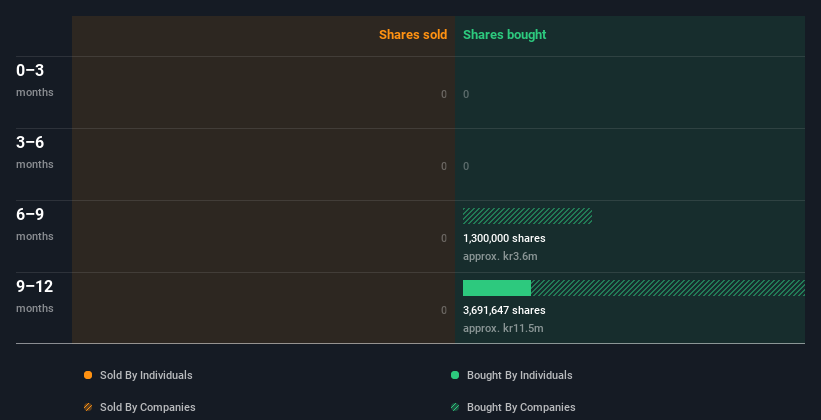Image resolution: width=821 pixels, height=420 pixels.
Task: Click shares bought zero in 0–3 months row
Action: click(466, 94)
